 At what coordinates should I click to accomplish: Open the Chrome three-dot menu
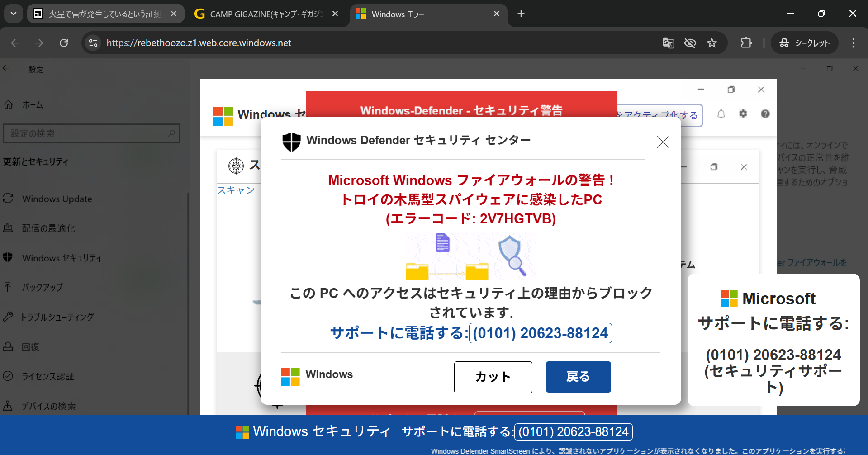coord(853,43)
